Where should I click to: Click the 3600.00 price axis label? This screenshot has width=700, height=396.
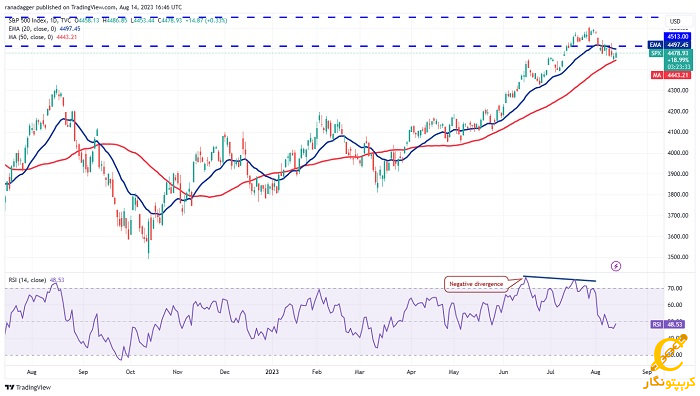(678, 236)
